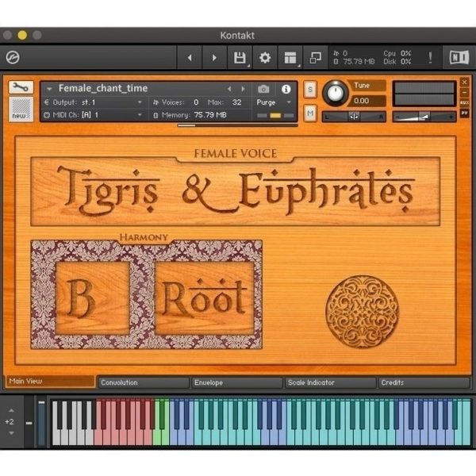This screenshot has width=476, height=476.
Task: Shift keyboard octave up arrow
Action: pos(11,410)
